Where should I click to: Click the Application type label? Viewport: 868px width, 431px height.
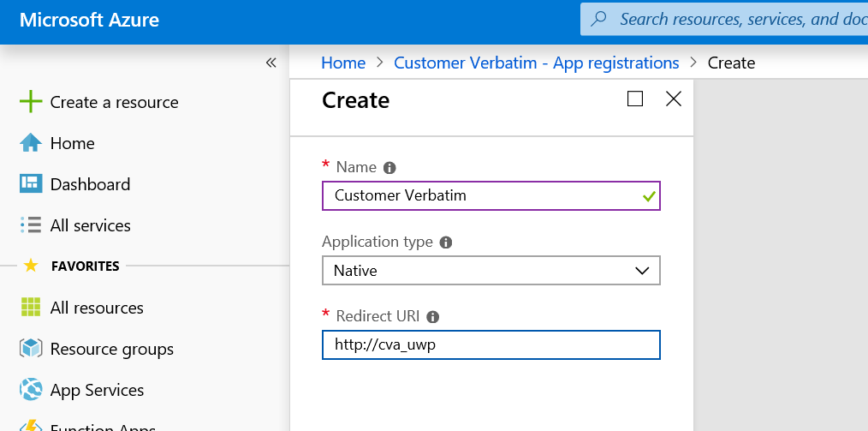click(378, 242)
